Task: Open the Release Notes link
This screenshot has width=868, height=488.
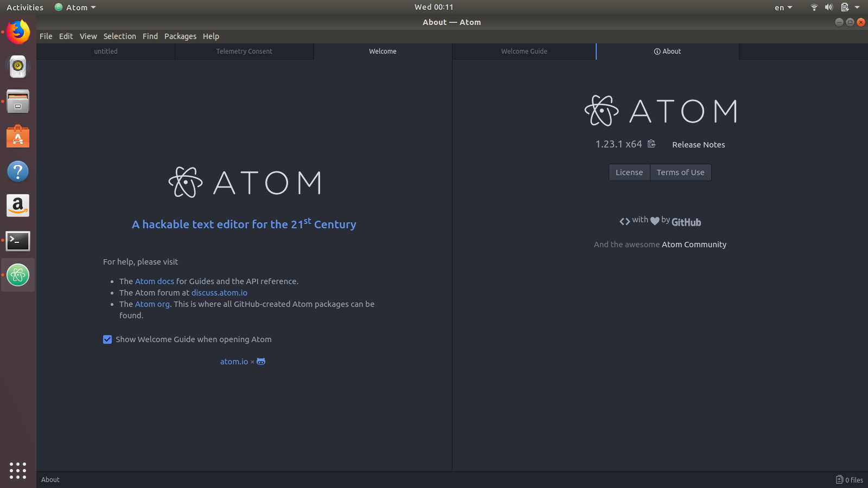Action: tap(698, 144)
